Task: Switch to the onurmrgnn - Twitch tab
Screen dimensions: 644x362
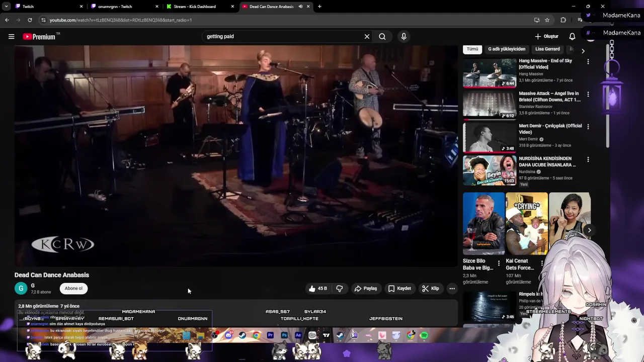Action: 124,7
